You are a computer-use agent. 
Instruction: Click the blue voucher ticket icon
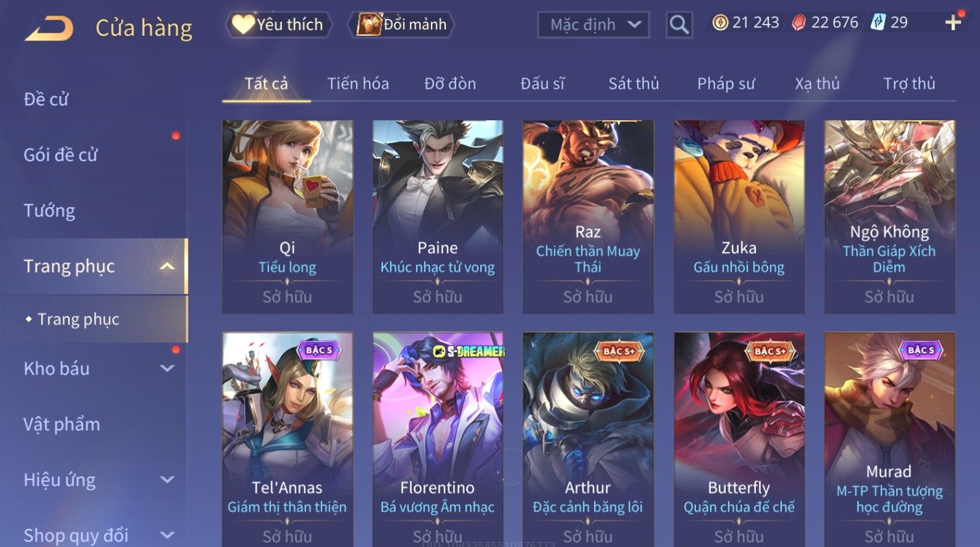878,23
